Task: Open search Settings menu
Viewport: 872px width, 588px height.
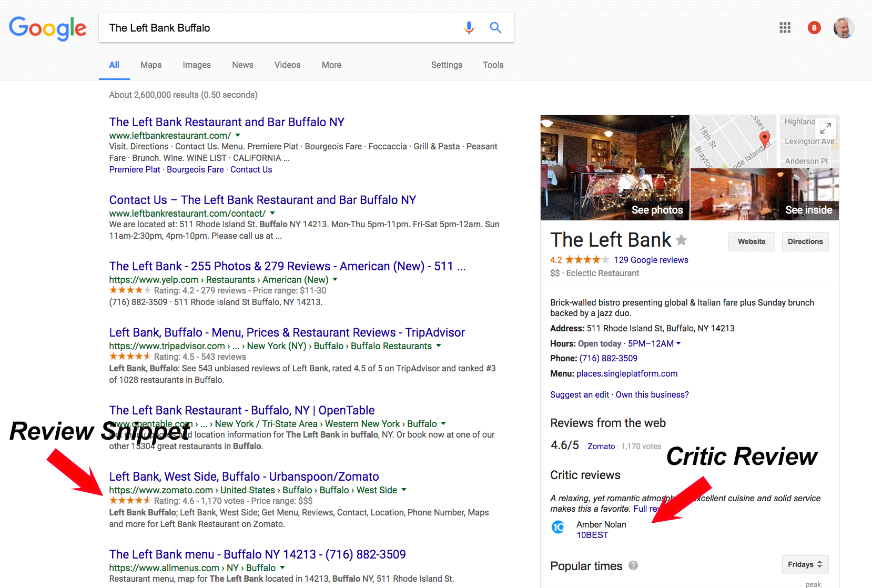Action: point(447,65)
